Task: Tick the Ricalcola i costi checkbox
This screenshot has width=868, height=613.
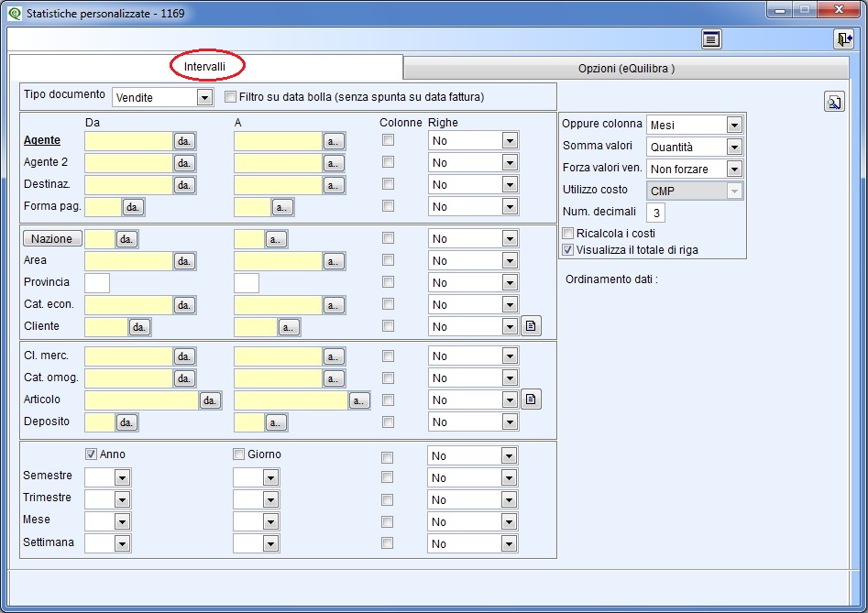Action: point(568,234)
